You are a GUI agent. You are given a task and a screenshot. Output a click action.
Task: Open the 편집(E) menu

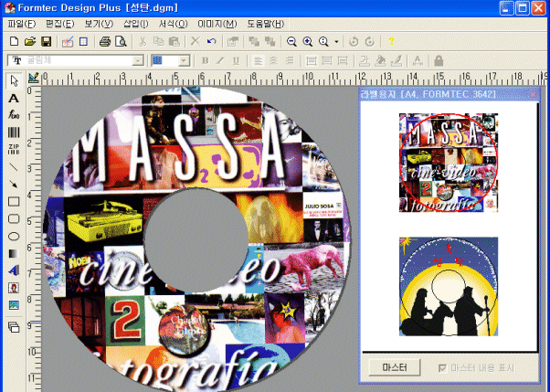pyautogui.click(x=60, y=24)
